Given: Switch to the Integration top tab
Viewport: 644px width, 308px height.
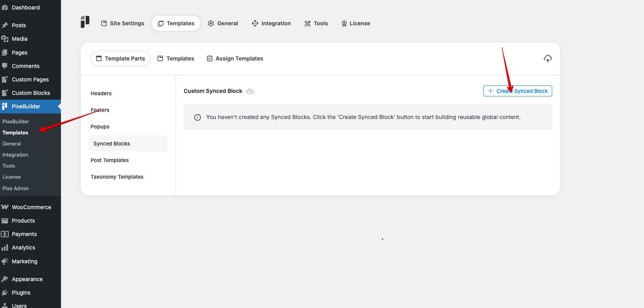Looking at the screenshot, I should click(x=271, y=23).
